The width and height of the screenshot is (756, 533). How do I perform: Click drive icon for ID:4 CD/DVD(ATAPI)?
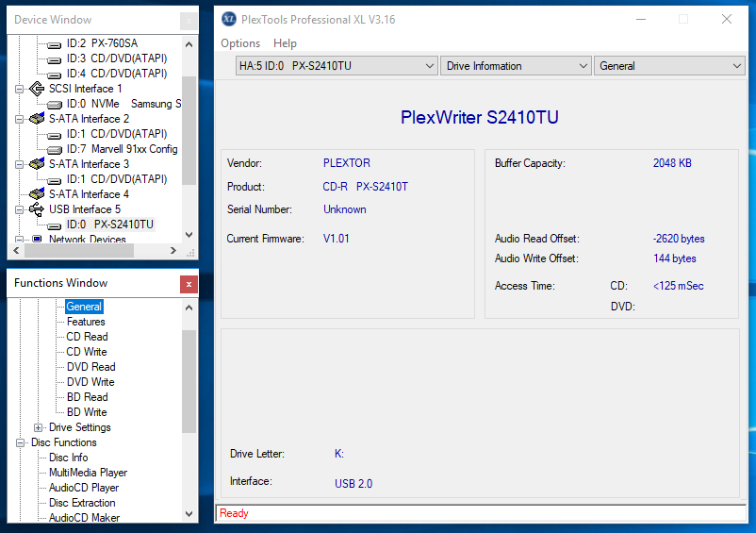click(x=54, y=75)
